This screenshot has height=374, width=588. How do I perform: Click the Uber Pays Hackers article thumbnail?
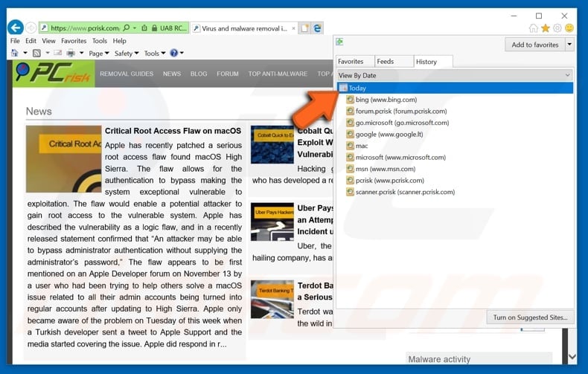point(272,222)
